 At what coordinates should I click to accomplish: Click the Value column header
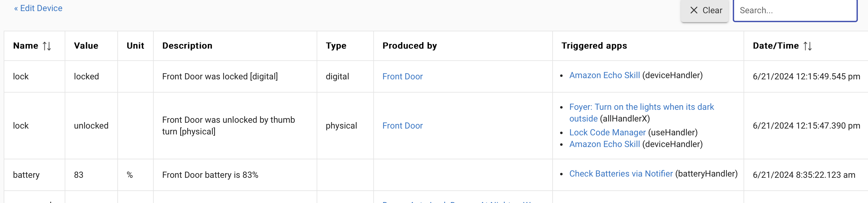point(86,46)
